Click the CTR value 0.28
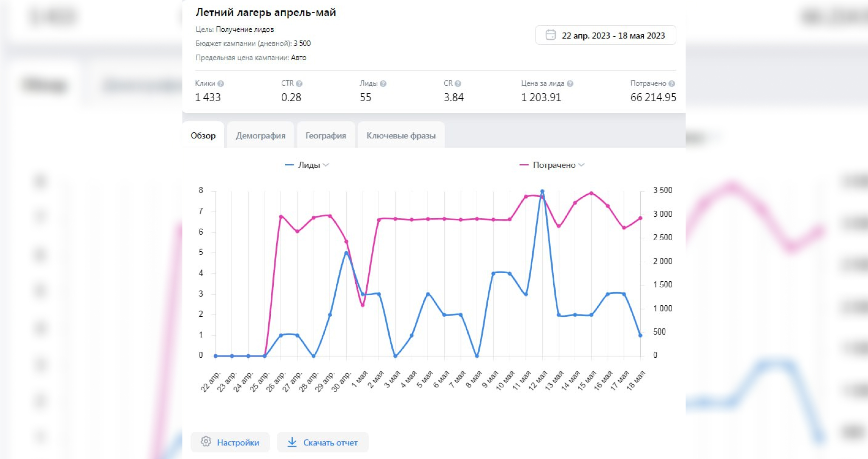The image size is (868, 459). point(291,97)
